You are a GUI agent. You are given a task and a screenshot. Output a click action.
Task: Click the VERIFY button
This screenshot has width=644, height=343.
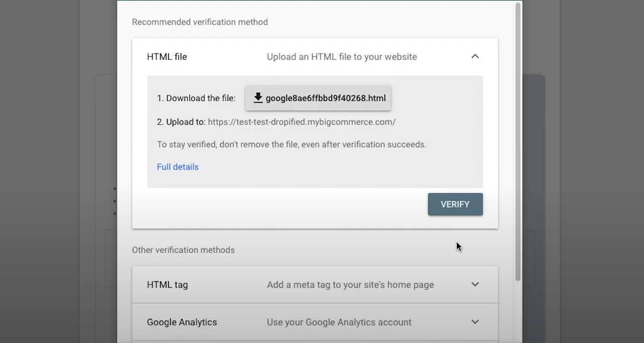coord(455,205)
